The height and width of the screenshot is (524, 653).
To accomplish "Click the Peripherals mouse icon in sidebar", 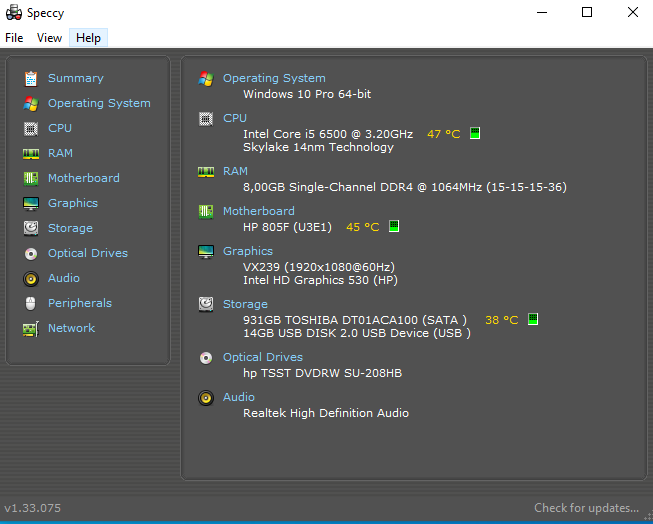I will pos(30,304).
